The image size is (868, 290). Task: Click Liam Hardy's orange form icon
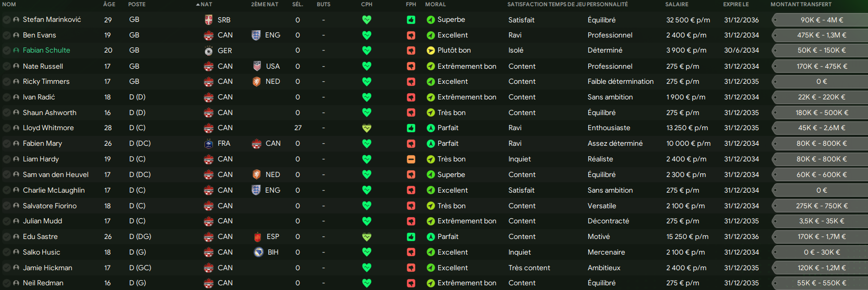(x=411, y=159)
